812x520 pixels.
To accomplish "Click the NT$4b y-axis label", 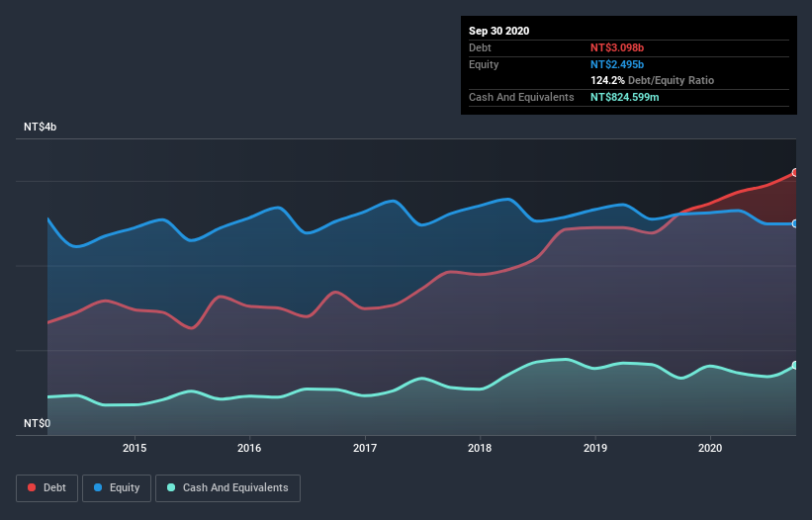I will coord(40,127).
